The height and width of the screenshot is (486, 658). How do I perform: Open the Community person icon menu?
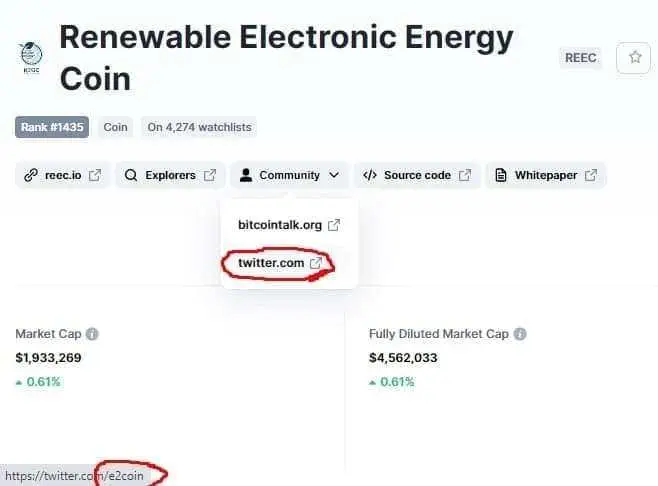coord(246,175)
